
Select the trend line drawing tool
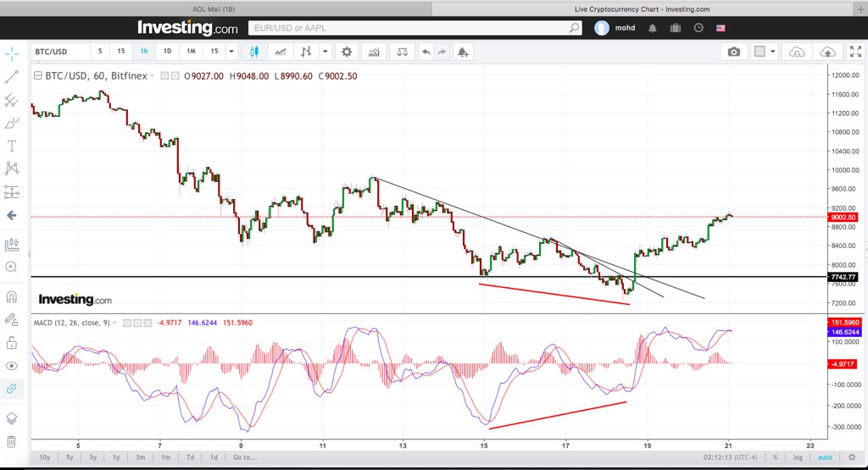click(12, 77)
